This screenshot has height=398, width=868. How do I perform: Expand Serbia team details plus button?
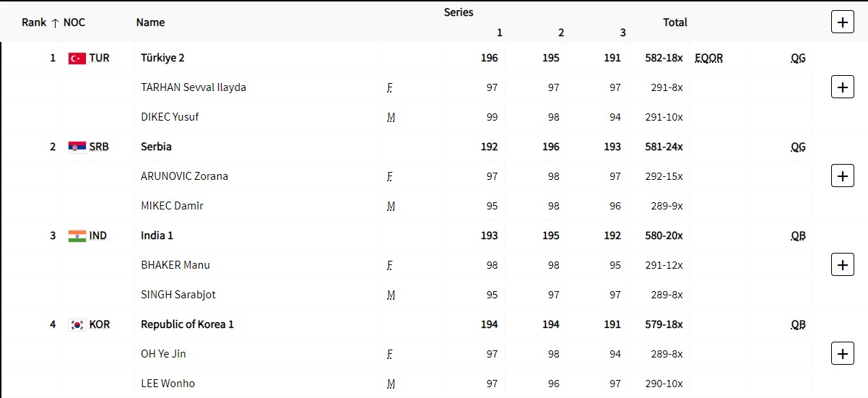pos(842,176)
